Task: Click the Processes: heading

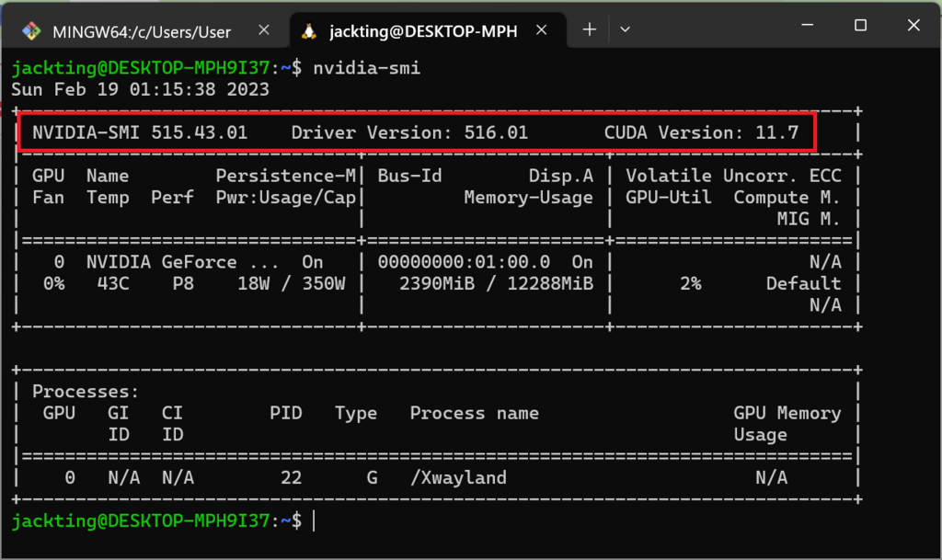Action: coord(86,392)
